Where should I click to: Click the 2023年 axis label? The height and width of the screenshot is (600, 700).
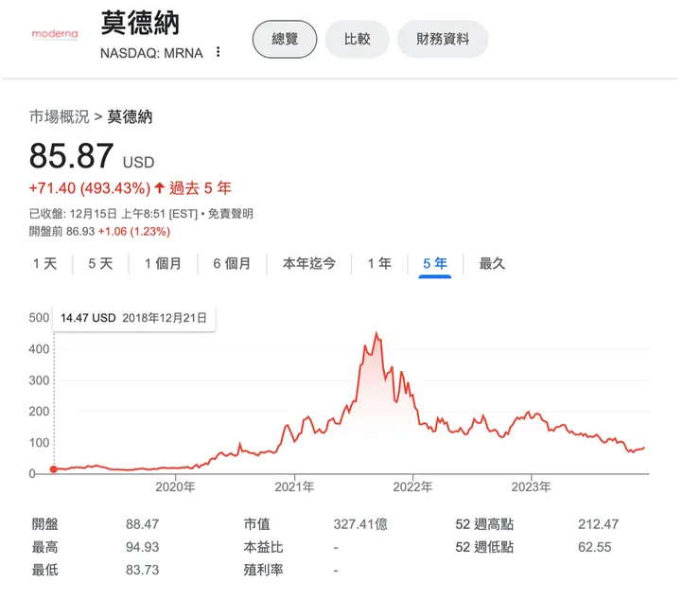532,486
